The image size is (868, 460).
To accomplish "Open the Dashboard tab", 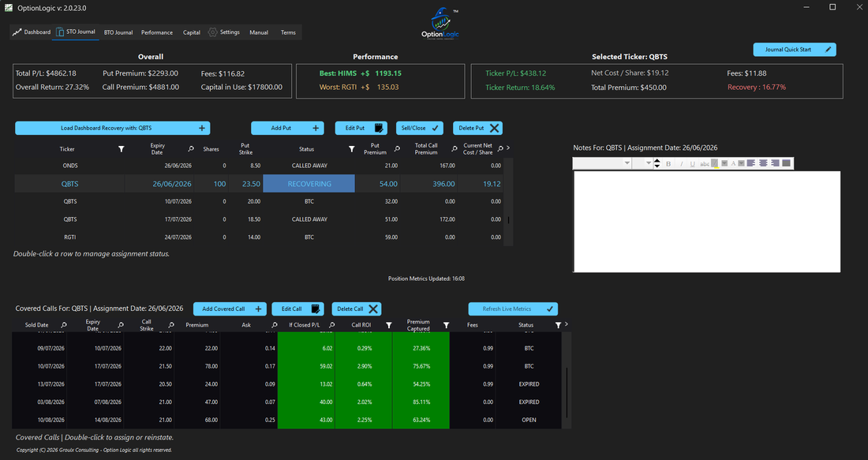I will tap(32, 32).
